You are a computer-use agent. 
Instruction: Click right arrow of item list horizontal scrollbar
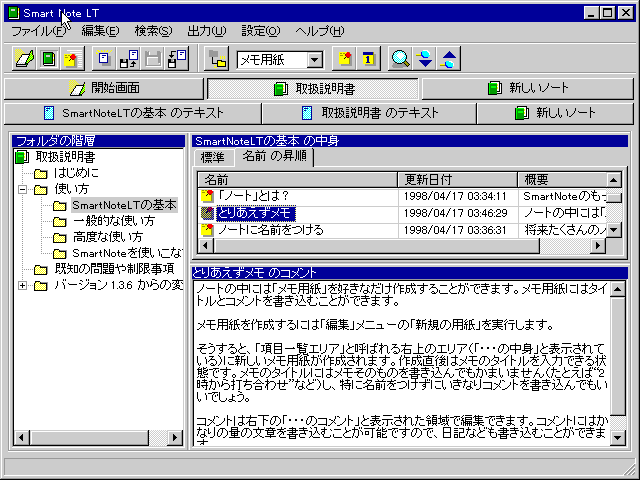(x=598, y=245)
